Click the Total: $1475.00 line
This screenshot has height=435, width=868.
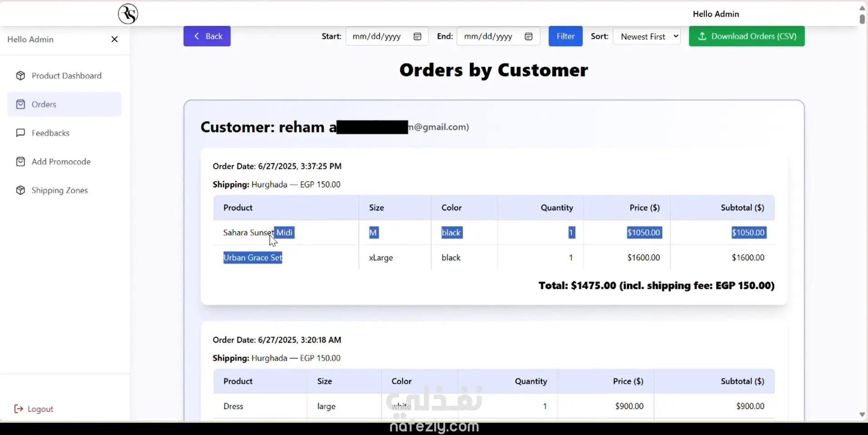[x=656, y=285]
